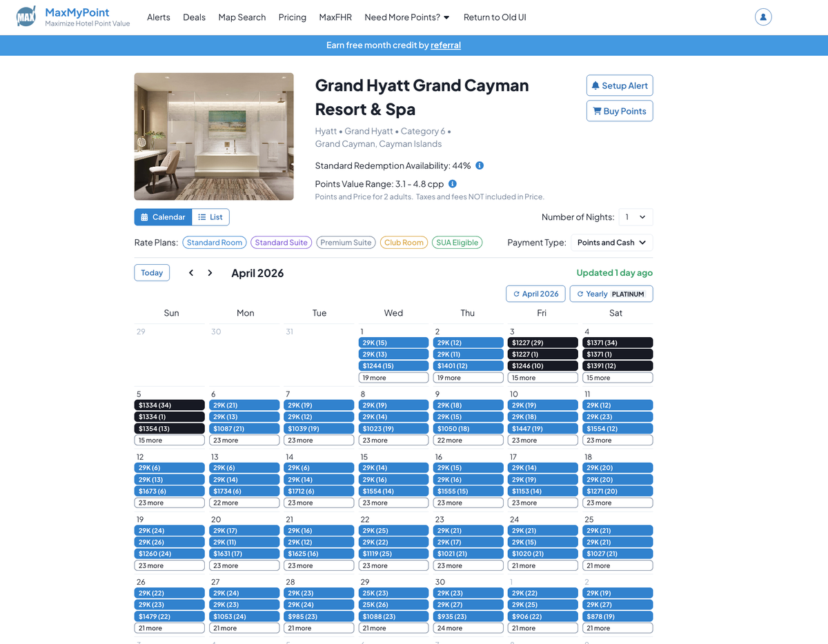Viewport: 828px width, 644px height.
Task: Set up an alert for this hotel
Action: pyautogui.click(x=620, y=85)
